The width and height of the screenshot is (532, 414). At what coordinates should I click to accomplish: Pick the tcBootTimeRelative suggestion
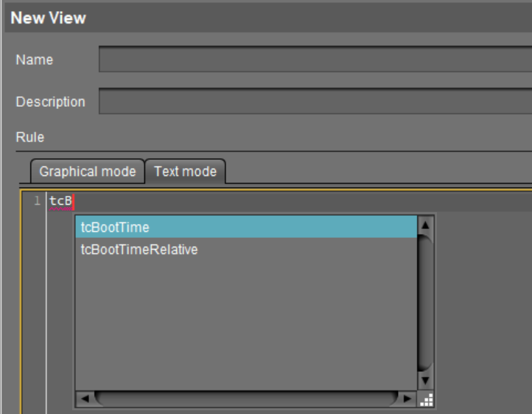(x=245, y=250)
